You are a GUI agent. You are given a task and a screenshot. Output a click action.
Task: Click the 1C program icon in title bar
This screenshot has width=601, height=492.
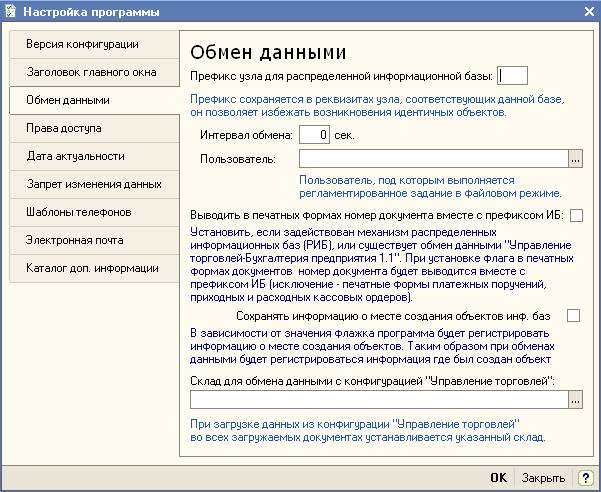tap(12, 11)
